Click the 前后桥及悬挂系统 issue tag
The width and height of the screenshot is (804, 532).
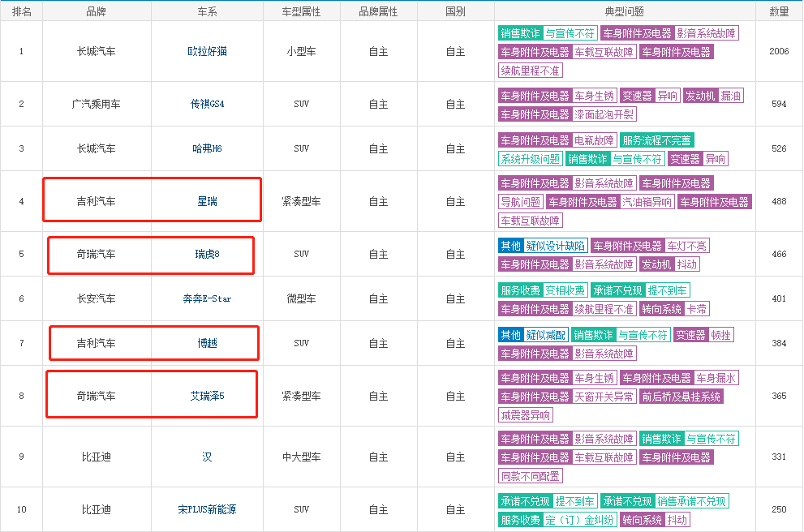coord(681,397)
